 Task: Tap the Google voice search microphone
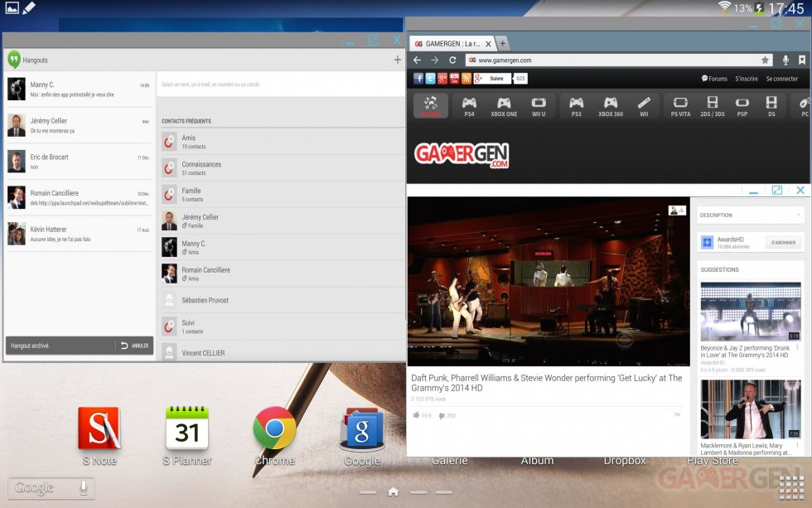(x=84, y=488)
